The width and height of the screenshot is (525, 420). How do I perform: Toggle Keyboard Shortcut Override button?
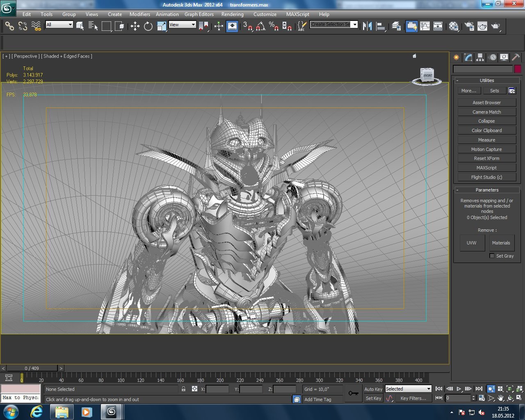point(232,26)
